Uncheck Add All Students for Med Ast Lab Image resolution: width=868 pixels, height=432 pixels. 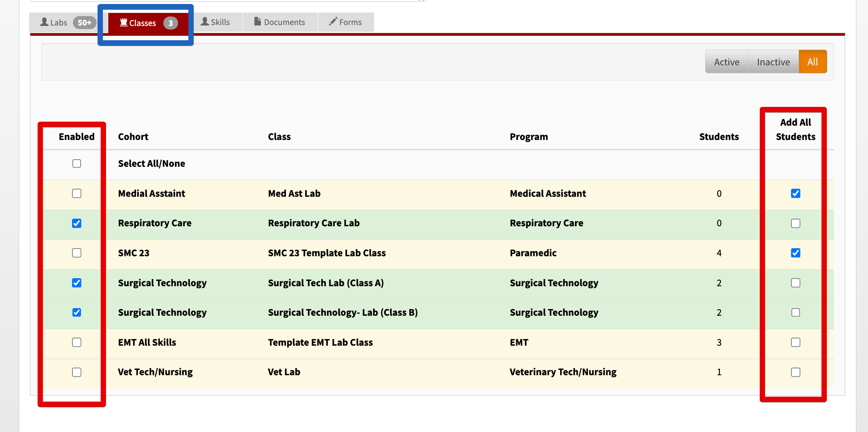coord(796,193)
